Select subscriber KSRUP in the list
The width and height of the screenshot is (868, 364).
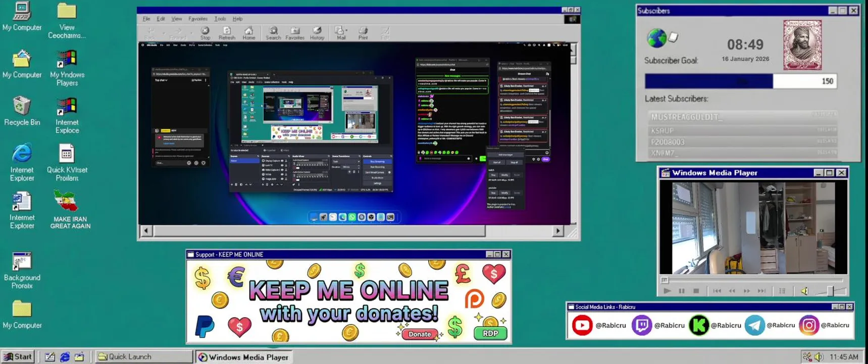pyautogui.click(x=742, y=130)
